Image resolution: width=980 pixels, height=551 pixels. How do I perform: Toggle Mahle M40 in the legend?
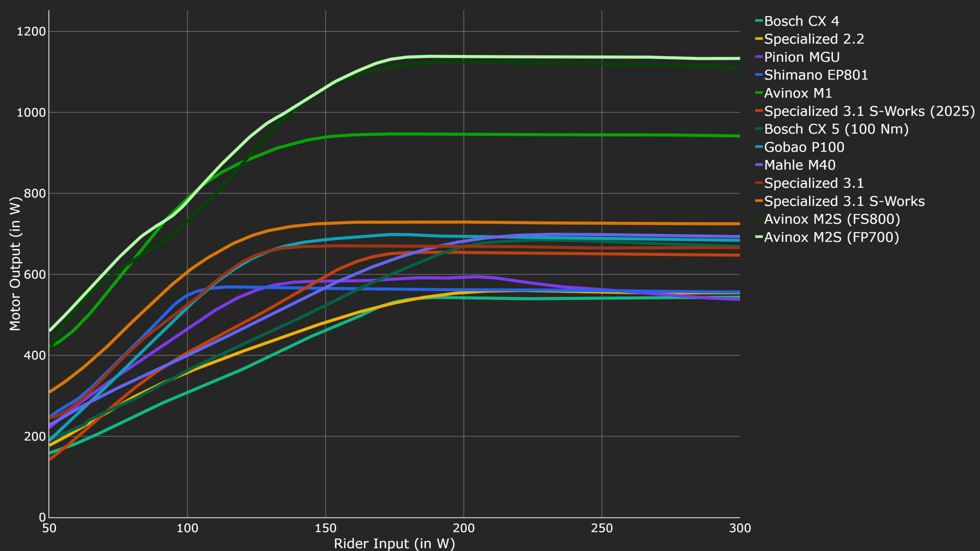(799, 165)
